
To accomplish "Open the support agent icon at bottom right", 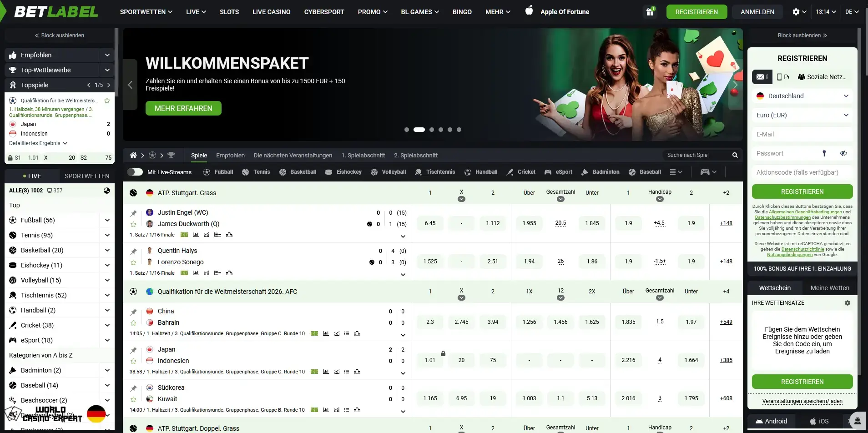I will [857, 421].
